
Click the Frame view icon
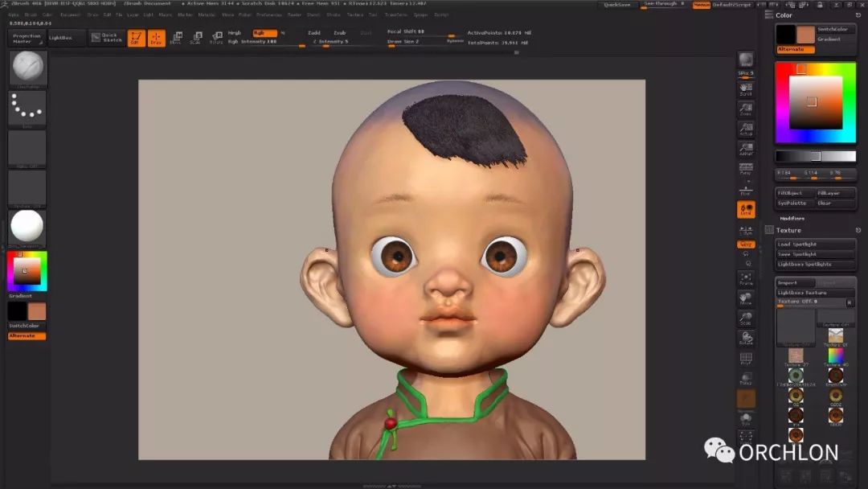click(746, 278)
